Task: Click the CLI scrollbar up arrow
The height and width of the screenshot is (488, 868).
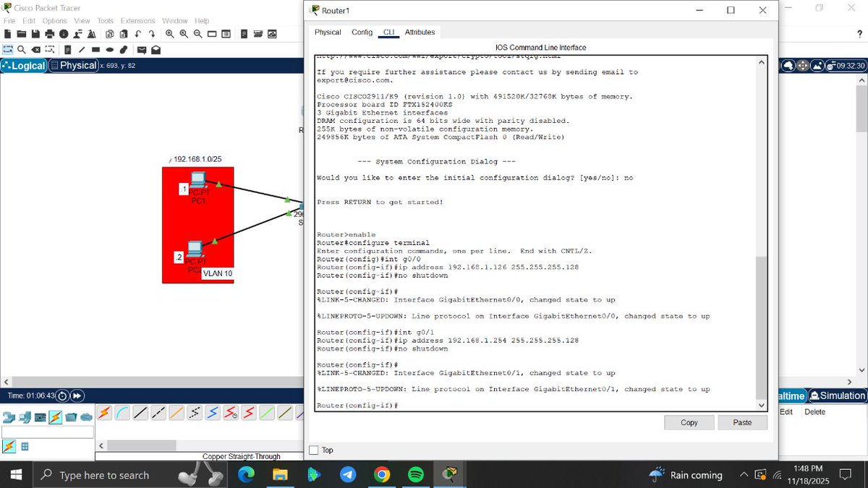Action: tap(761, 61)
